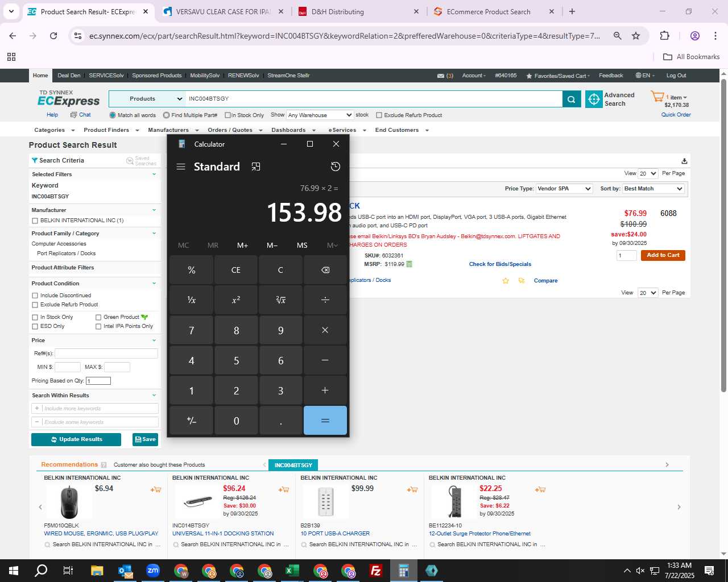Click the Add to Cart button
The image size is (728, 582).
(663, 256)
